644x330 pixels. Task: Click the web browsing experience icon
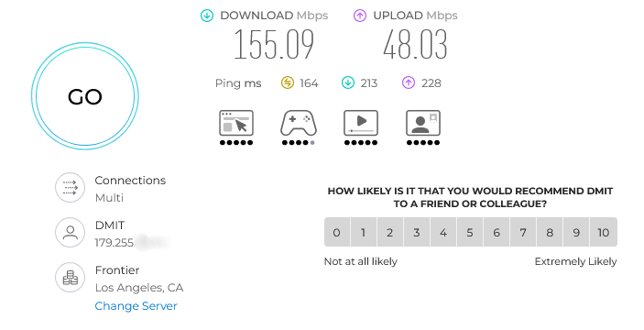(x=236, y=123)
